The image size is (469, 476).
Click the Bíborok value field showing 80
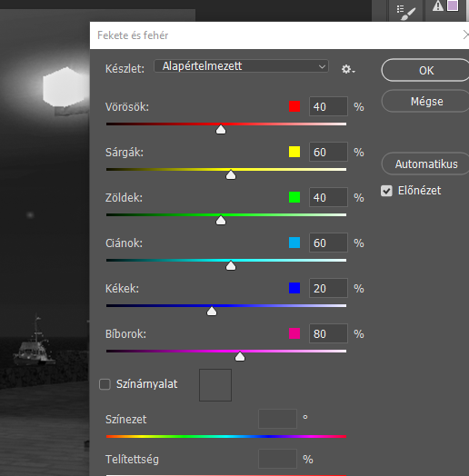(x=328, y=333)
